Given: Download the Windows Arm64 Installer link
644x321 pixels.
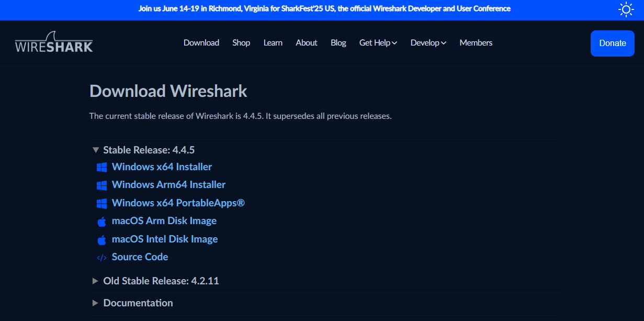Looking at the screenshot, I should tap(168, 184).
